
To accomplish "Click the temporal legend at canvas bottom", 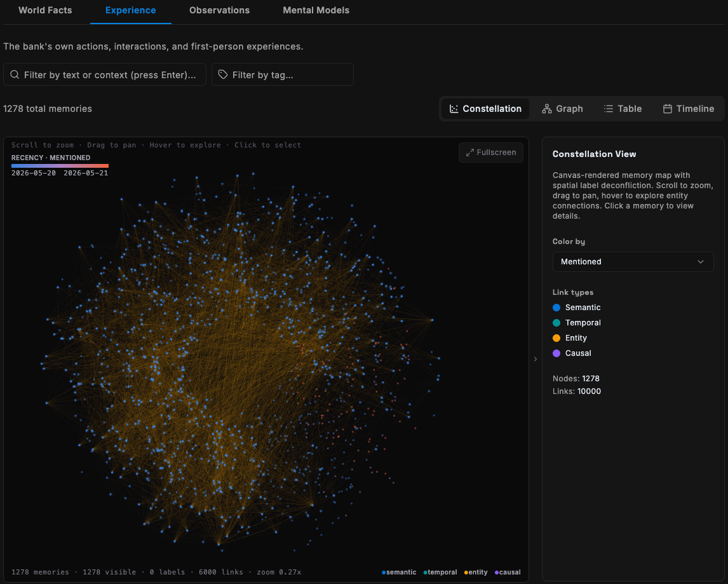I will tap(440, 573).
